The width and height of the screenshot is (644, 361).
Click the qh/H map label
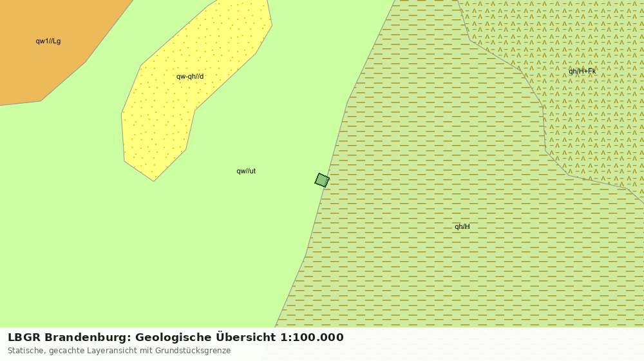462,226
